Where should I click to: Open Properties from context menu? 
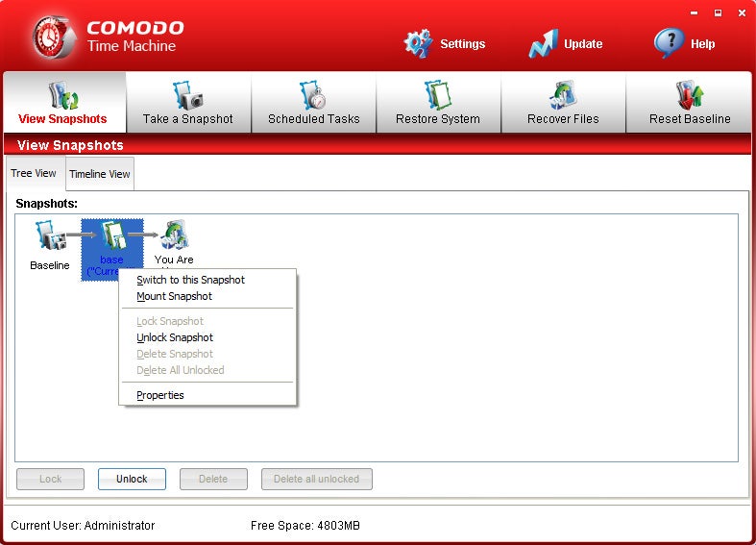click(160, 395)
